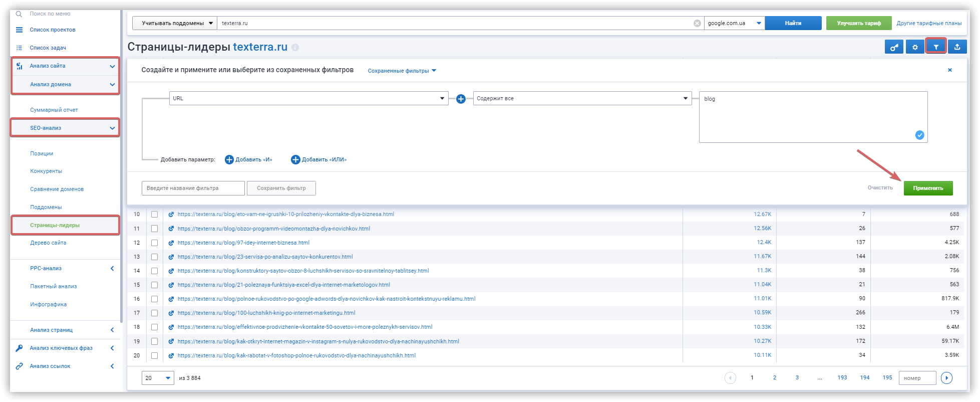Click the Анализ ключевых фраз key icon

coord(19,348)
